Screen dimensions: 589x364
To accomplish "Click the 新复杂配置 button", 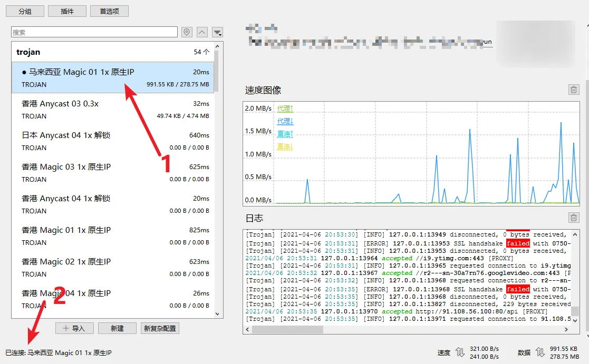I will [x=160, y=328].
